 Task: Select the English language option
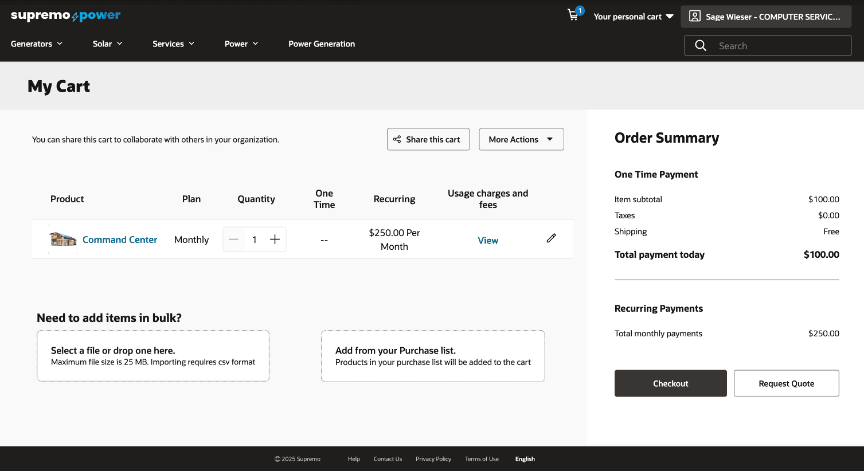click(x=525, y=459)
